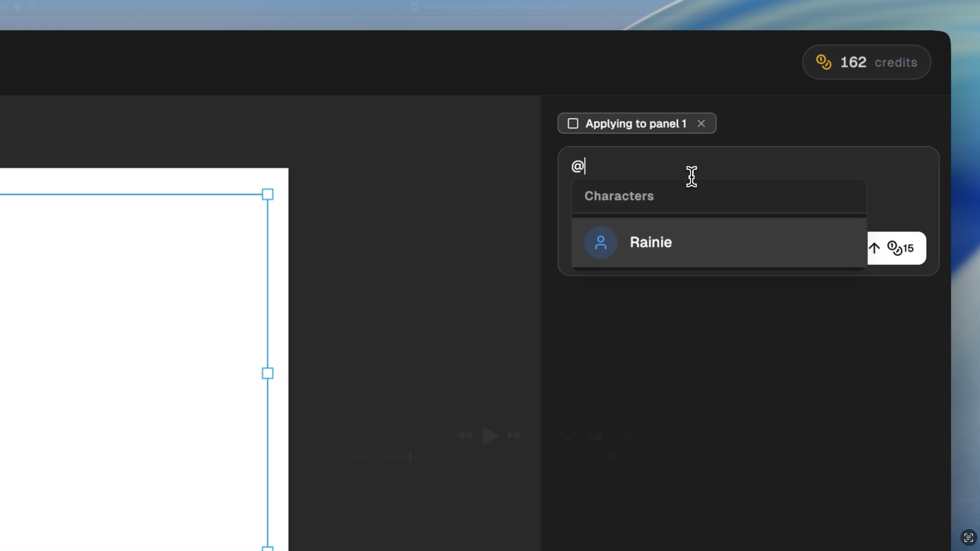Image resolution: width=980 pixels, height=551 pixels.
Task: Open the 162 credits balance pill
Action: [x=866, y=62]
